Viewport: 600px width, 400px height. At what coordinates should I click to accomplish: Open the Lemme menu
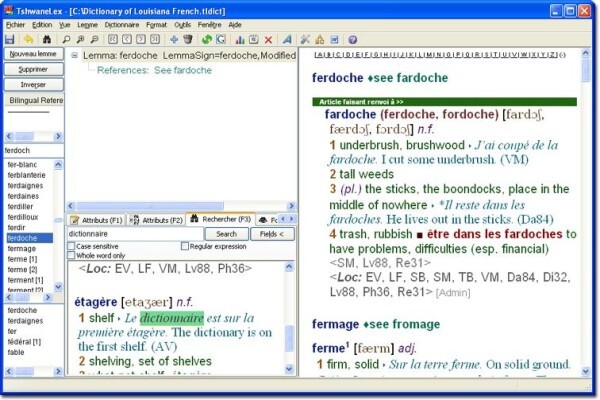pyautogui.click(x=87, y=25)
